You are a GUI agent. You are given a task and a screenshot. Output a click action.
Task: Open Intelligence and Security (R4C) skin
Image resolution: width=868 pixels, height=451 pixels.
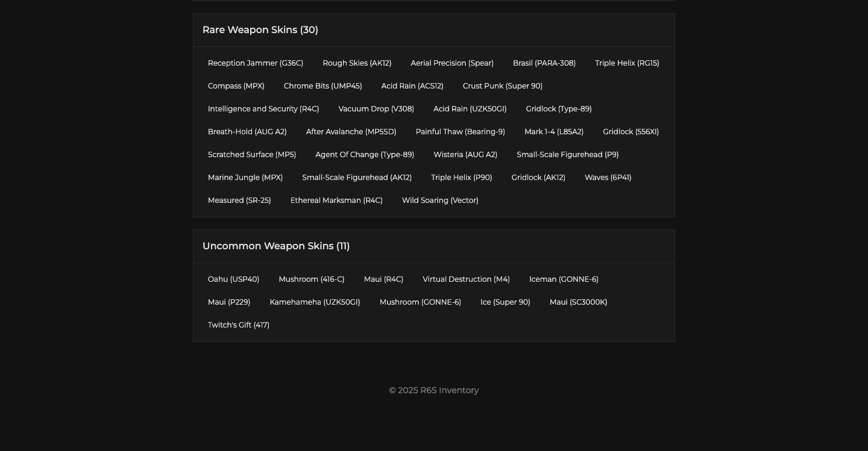point(263,109)
